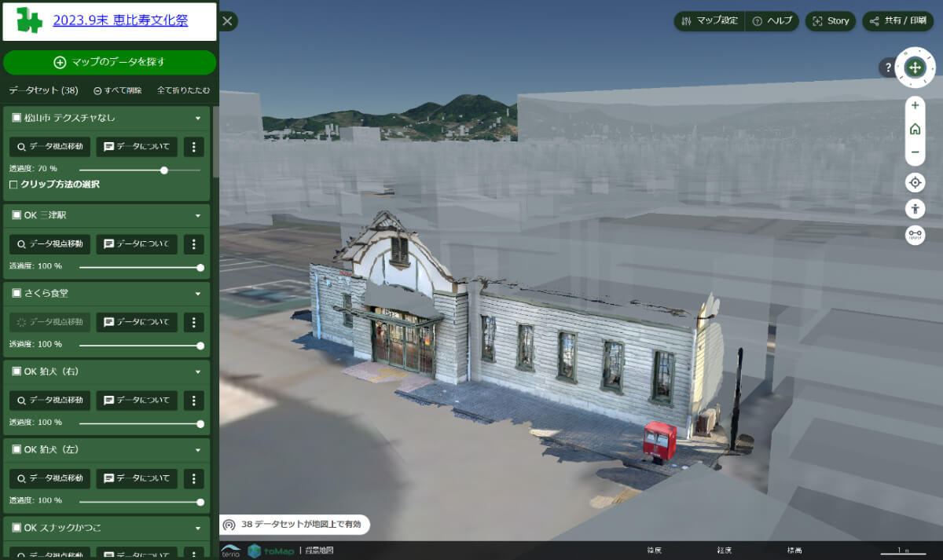Screen dimensions: 943x560
Task: Open the 2023.9末 恵比寿文化祭 link
Action: pyautogui.click(x=120, y=21)
